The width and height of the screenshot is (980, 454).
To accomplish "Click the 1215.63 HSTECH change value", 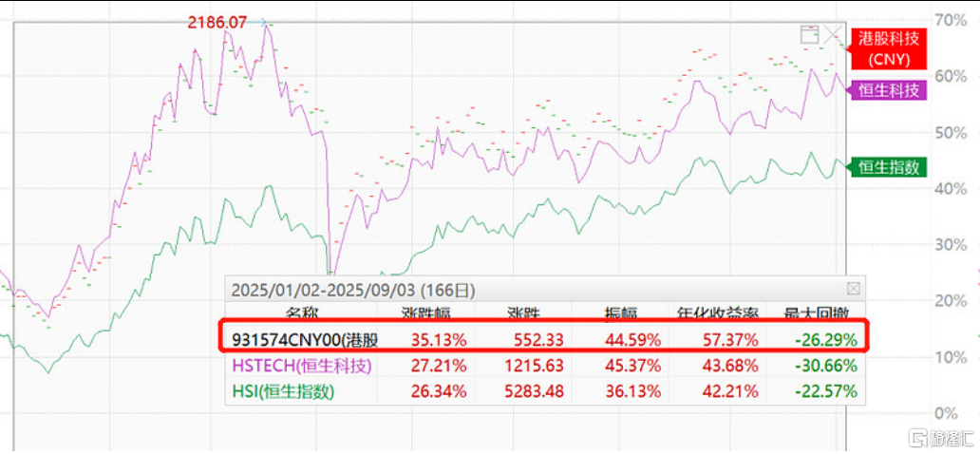I will (535, 366).
